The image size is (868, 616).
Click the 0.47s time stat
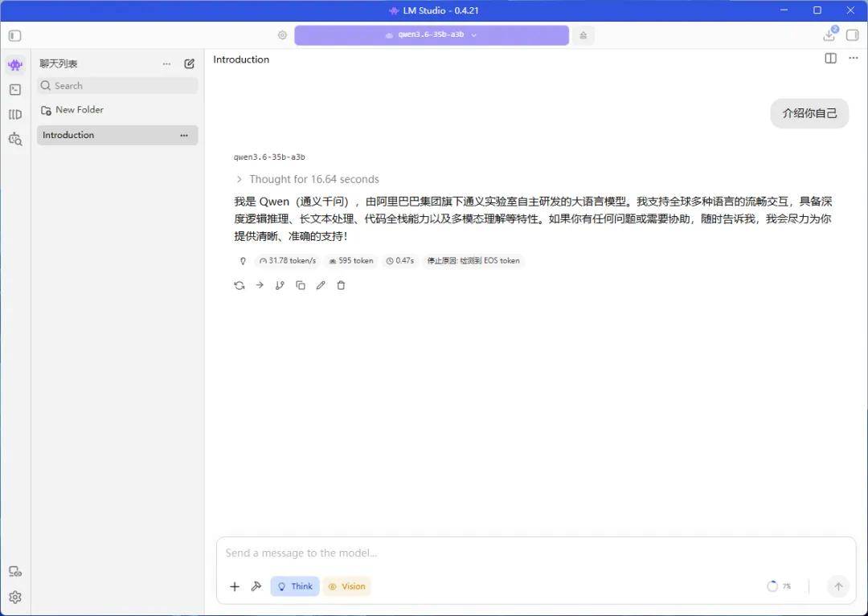pos(399,261)
